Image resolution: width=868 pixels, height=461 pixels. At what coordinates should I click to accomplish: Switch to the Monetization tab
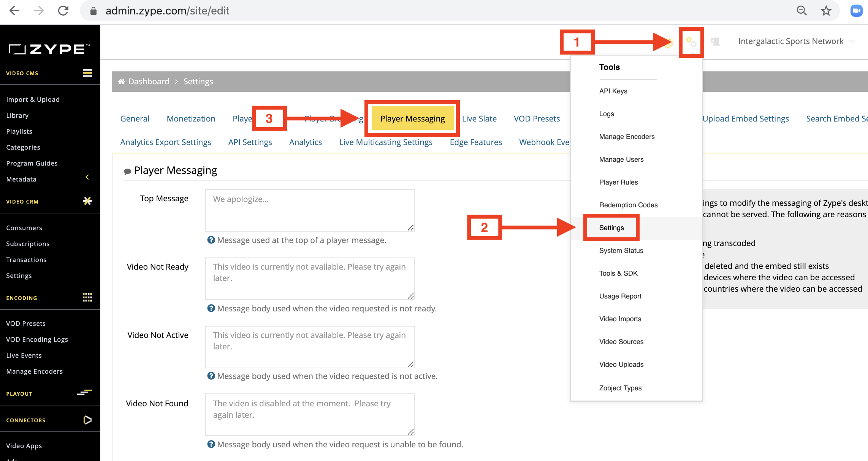(191, 118)
